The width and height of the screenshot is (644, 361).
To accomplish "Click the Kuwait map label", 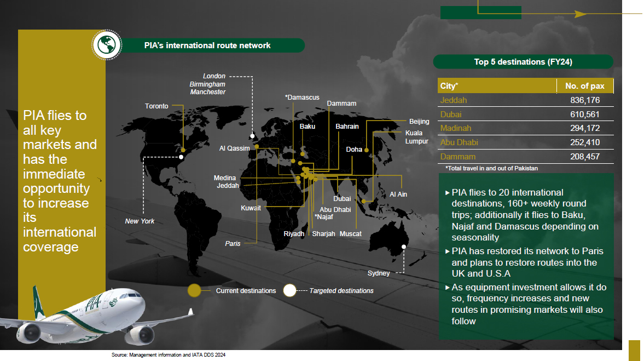I will 251,208.
